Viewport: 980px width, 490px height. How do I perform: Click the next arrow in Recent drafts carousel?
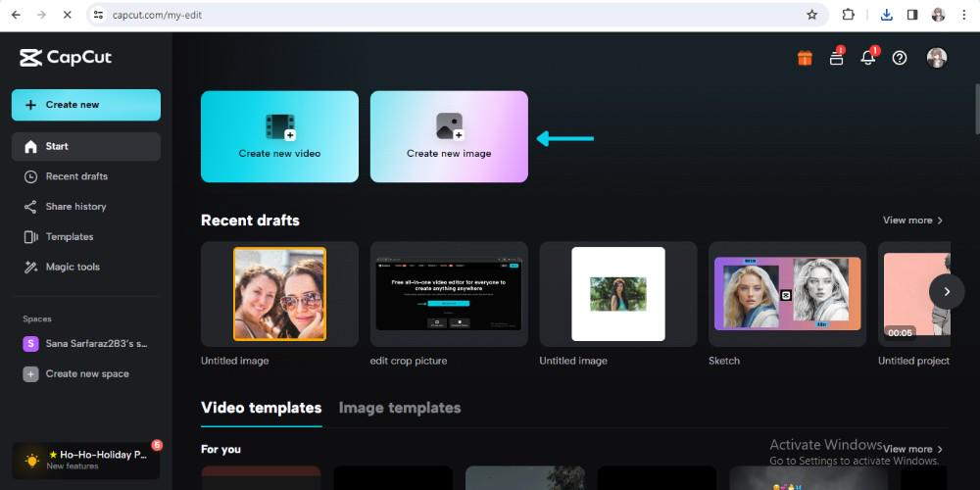(x=947, y=291)
